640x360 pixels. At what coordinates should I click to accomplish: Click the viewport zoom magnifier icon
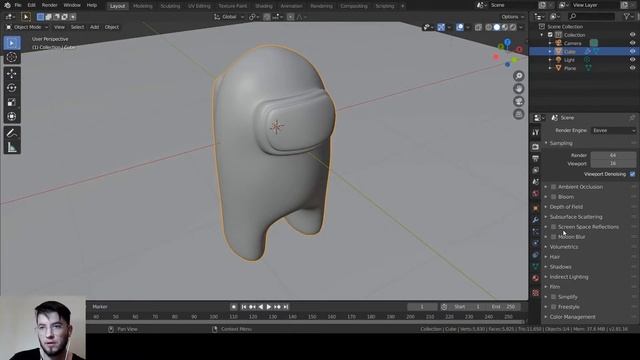519,76
